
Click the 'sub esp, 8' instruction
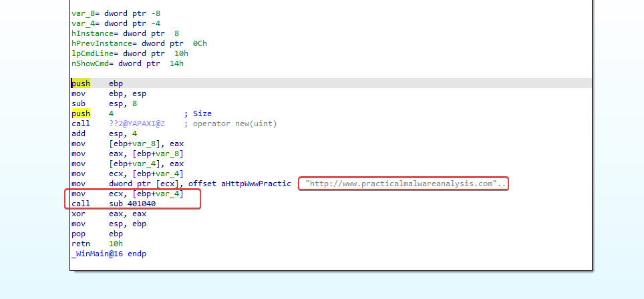104,103
